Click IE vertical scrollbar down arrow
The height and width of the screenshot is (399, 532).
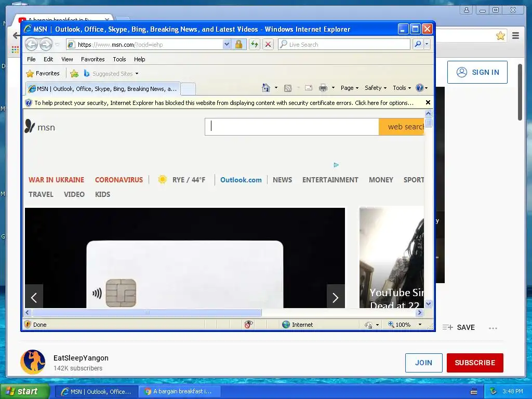click(x=429, y=303)
